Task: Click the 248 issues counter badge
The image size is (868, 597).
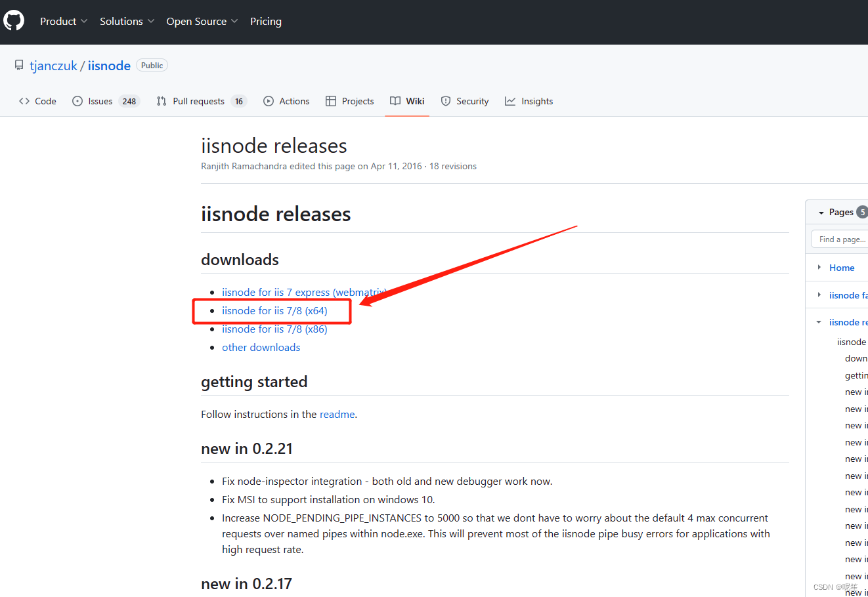Action: 129,101
